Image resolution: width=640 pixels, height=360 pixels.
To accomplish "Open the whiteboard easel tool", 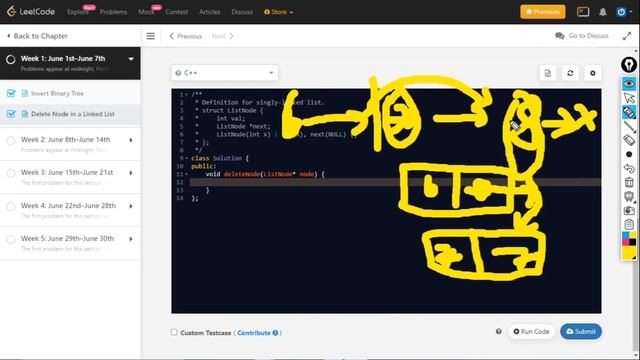I will (x=629, y=196).
